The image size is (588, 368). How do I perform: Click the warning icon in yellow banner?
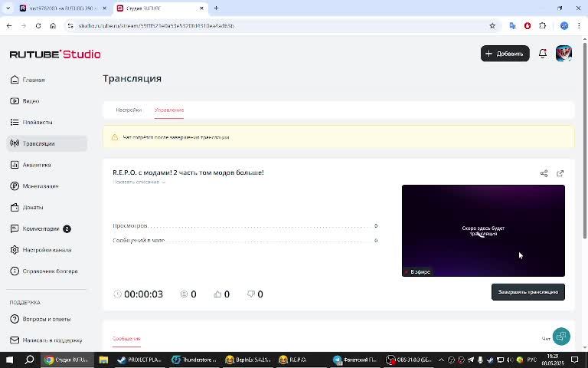115,137
